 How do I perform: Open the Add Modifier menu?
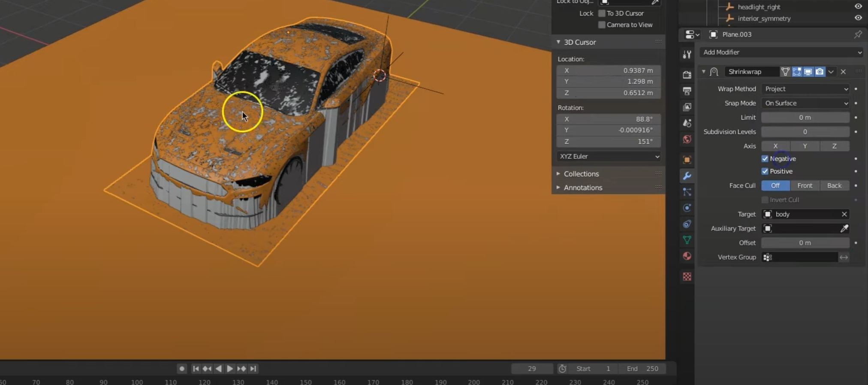click(x=781, y=52)
